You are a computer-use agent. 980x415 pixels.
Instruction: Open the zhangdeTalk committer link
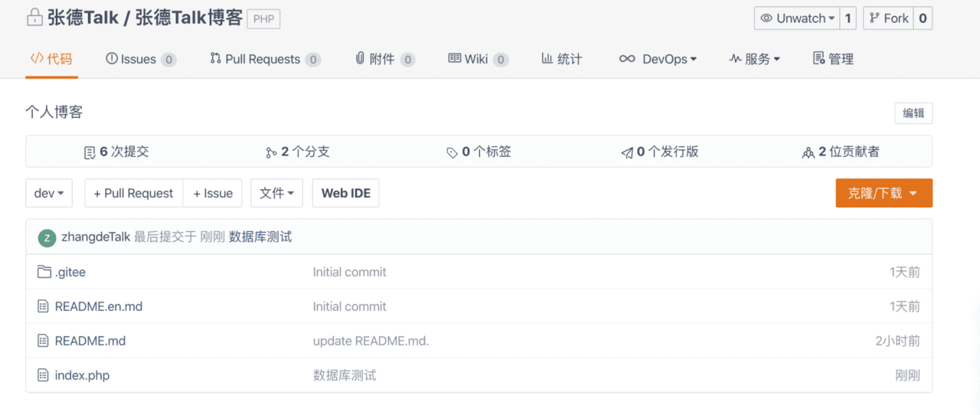pyautogui.click(x=96, y=237)
